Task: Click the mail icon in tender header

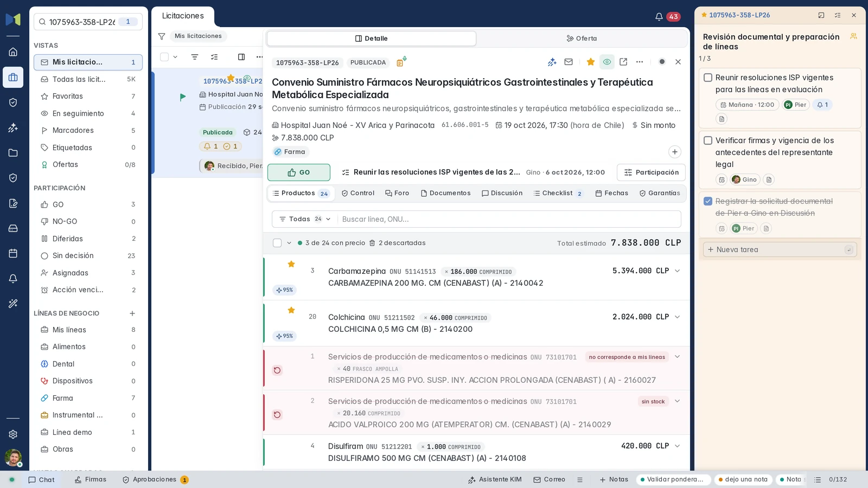Action: [569, 62]
